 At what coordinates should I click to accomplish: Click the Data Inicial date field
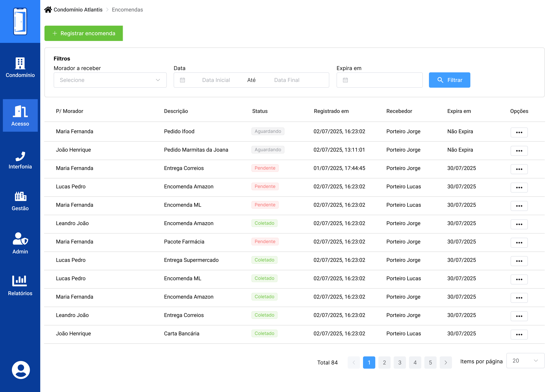[216, 80]
